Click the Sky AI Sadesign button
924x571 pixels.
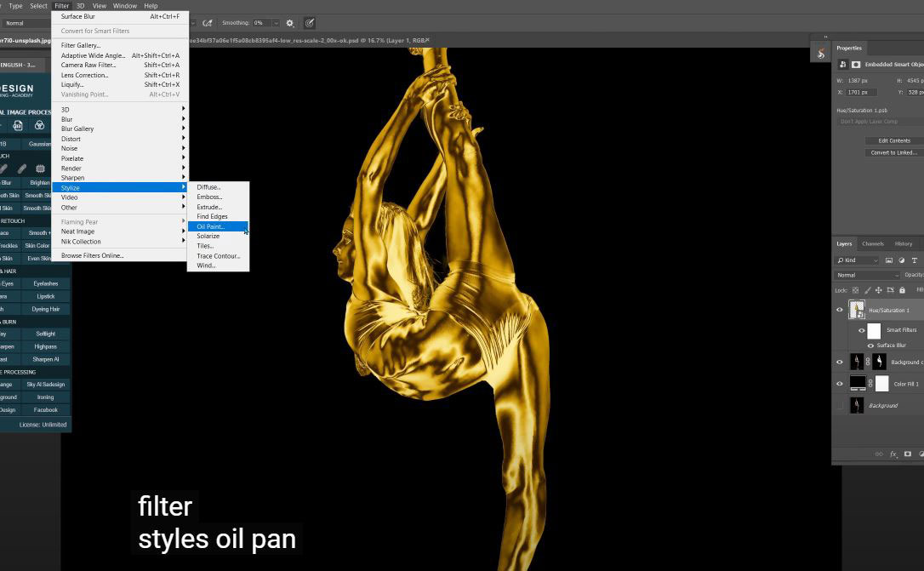tap(45, 384)
